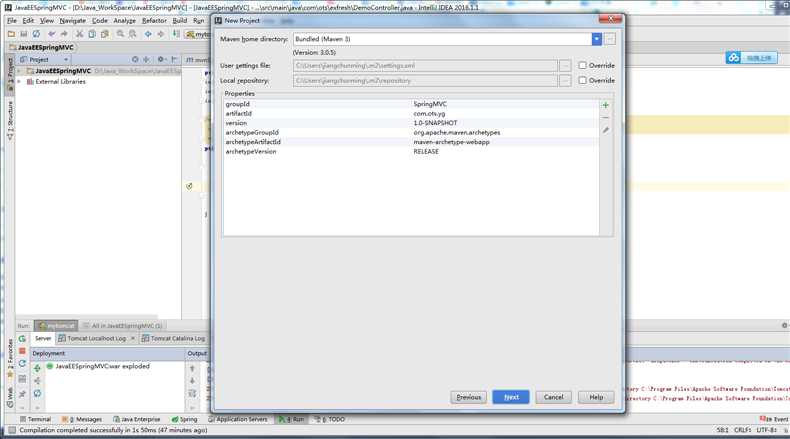Open the Build menu
790x439 pixels.
point(180,21)
